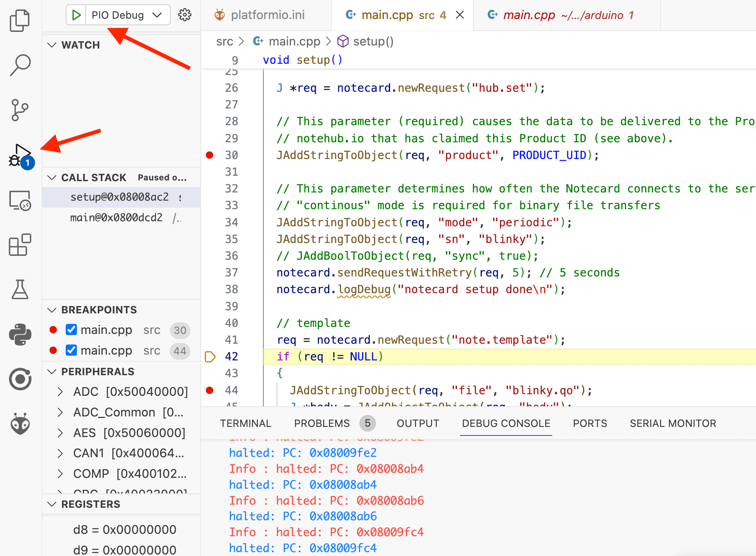Click the breakpoint dot on line 30
This screenshot has width=756, height=556.
[x=210, y=155]
